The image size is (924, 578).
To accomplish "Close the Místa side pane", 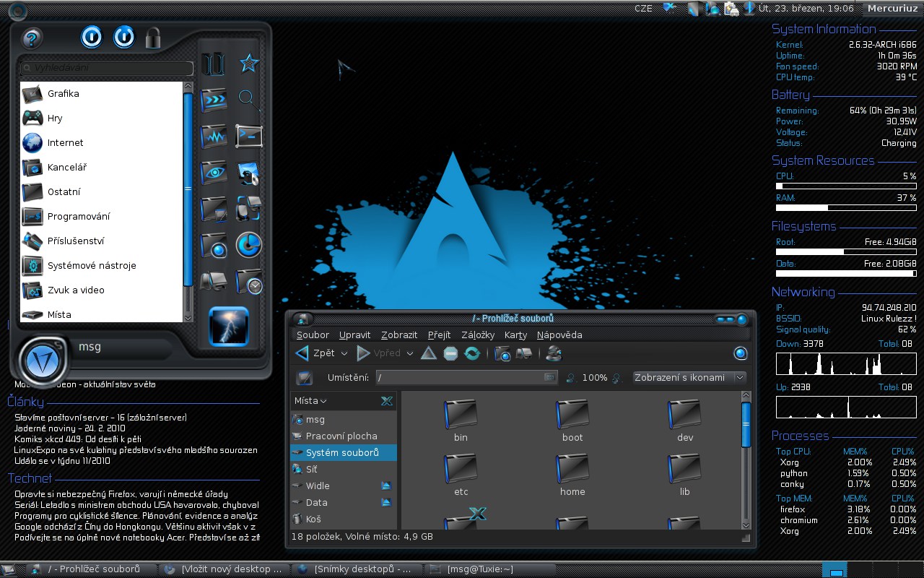I will point(387,400).
